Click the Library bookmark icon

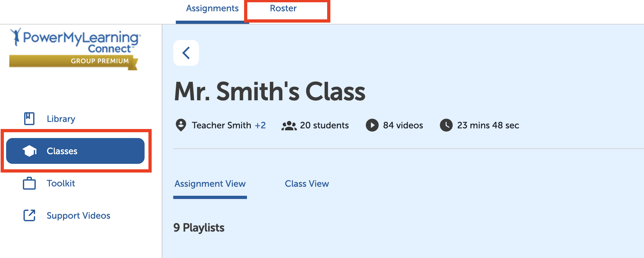tap(29, 119)
